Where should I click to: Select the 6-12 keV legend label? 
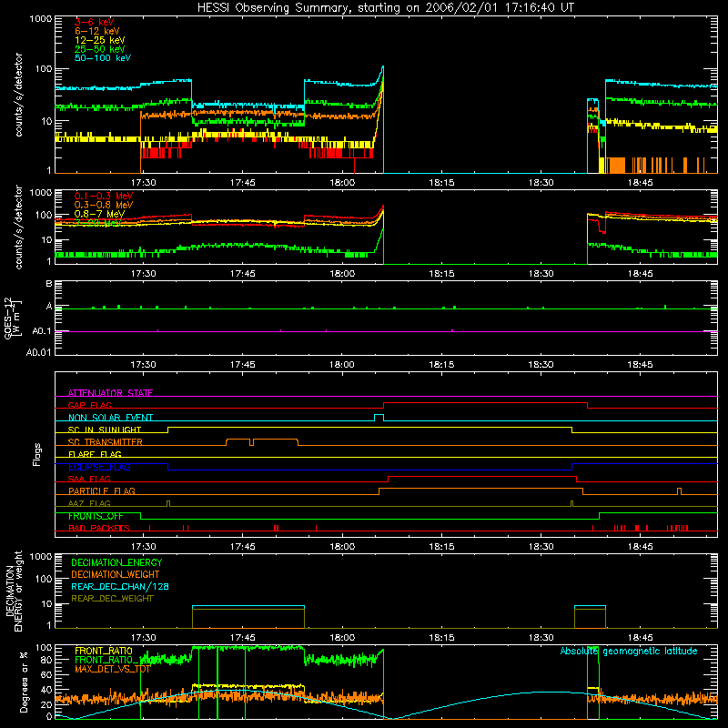97,31
